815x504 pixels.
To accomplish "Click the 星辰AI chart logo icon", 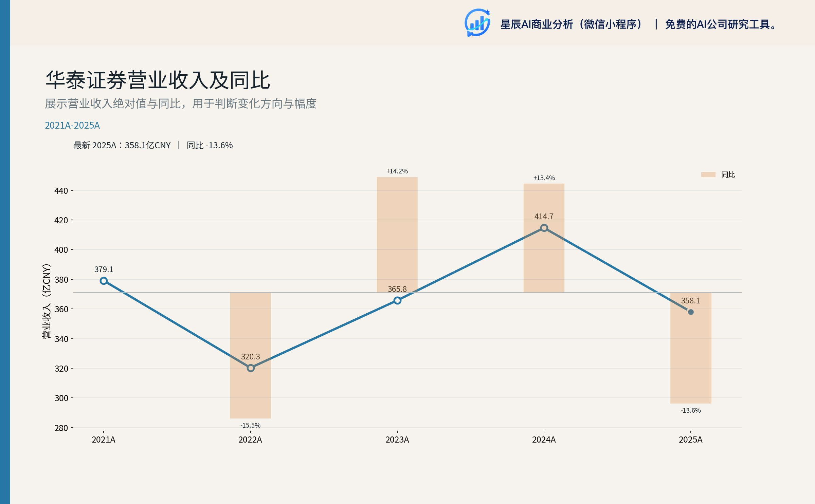I will (x=477, y=23).
